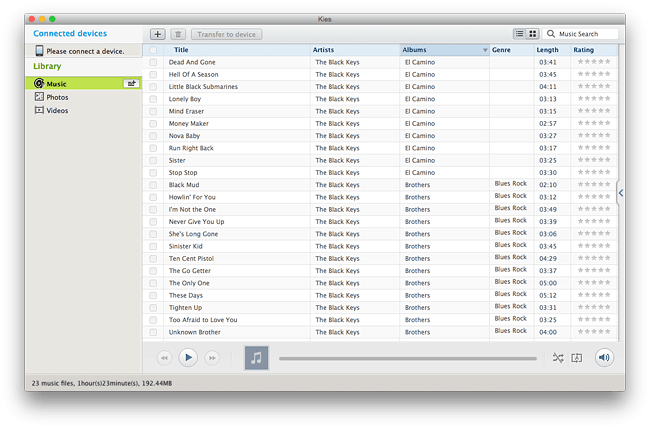The height and width of the screenshot is (430, 650).
Task: Click the Videos library icon
Action: [x=39, y=110]
